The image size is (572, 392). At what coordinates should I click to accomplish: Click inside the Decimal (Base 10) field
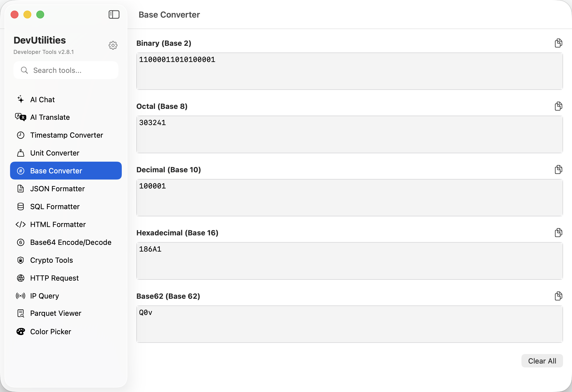349,198
